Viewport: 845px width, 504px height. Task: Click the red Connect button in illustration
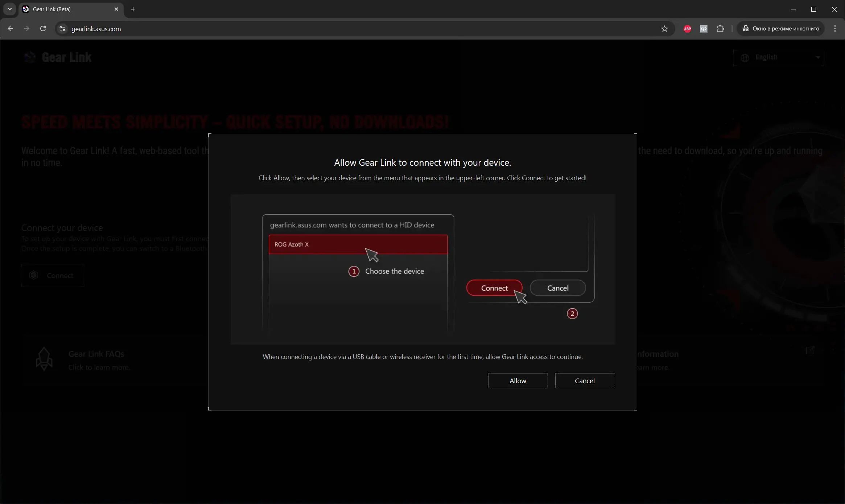pos(494,288)
